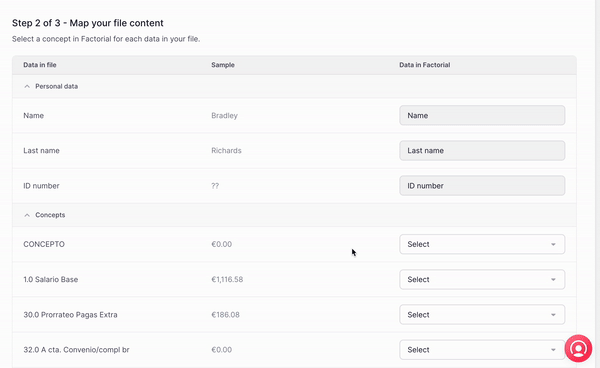Collapse the Concepts section chevron

point(27,215)
